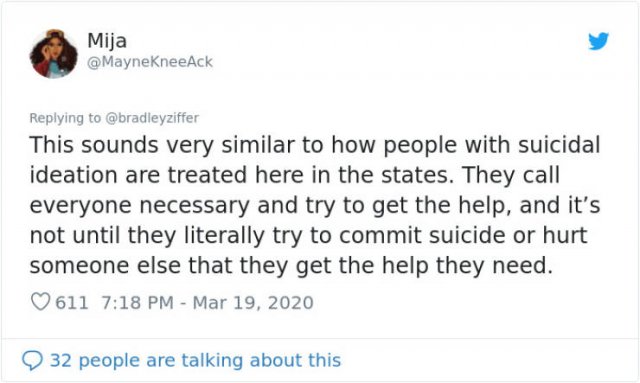Image resolution: width=640 pixels, height=383 pixels.
Task: Like the tweet with the heart icon
Action: 40,302
